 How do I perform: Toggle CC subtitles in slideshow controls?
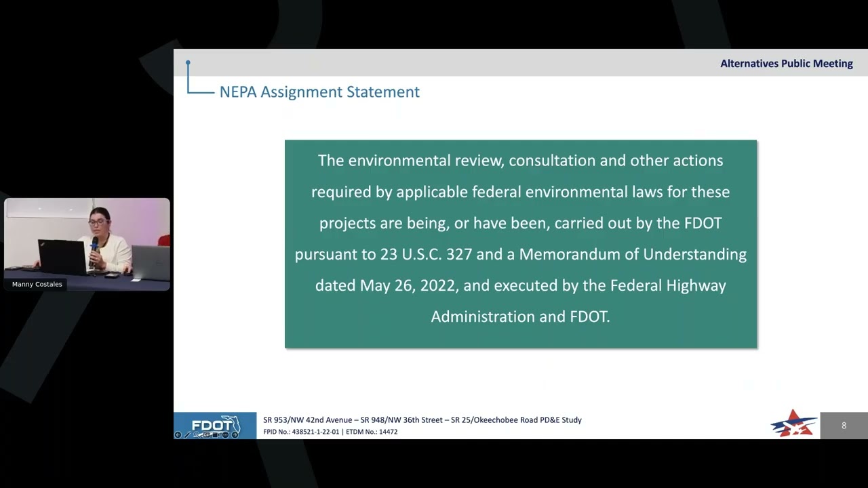(x=206, y=434)
